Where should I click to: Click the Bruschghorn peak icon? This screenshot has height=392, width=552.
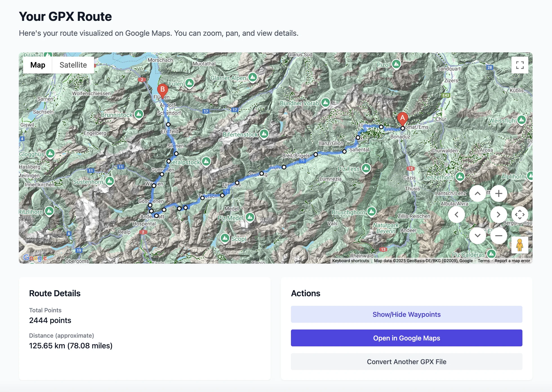point(371,211)
